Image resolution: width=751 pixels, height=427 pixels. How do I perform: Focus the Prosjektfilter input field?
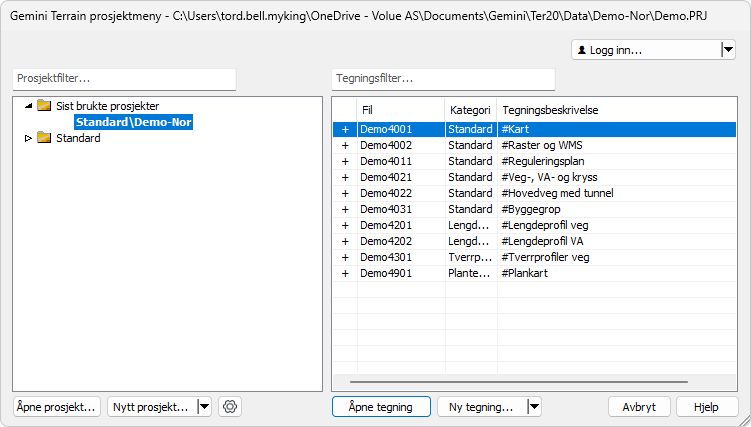point(124,78)
